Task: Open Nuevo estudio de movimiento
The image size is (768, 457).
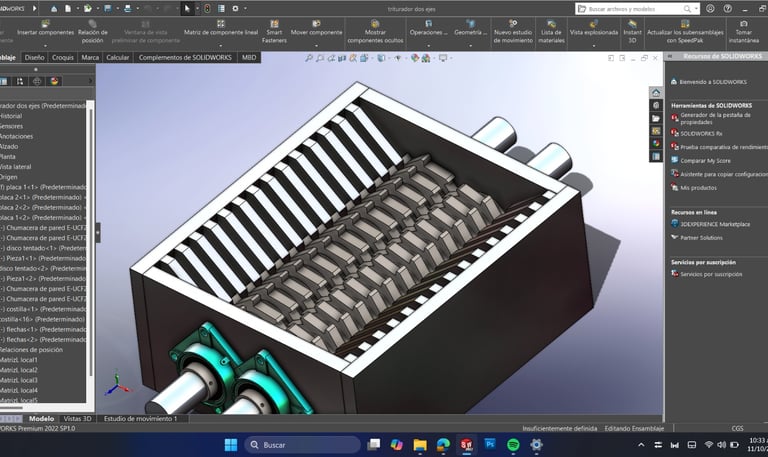Action: pos(513,29)
